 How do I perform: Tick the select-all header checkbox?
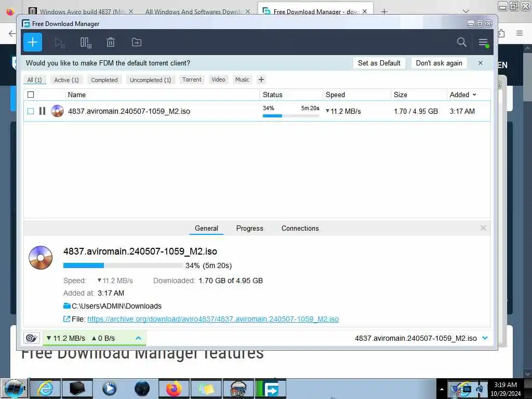[x=31, y=95]
